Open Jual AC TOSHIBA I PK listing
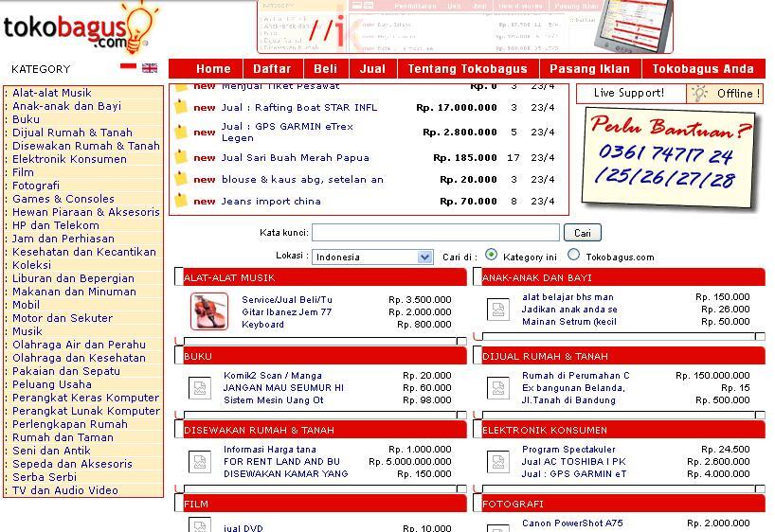775x532 pixels. click(x=574, y=461)
